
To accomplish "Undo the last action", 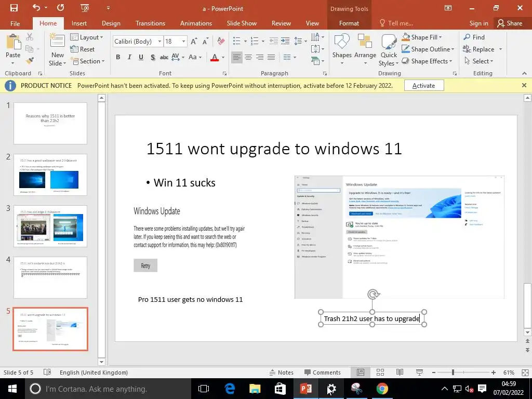I will (36, 8).
